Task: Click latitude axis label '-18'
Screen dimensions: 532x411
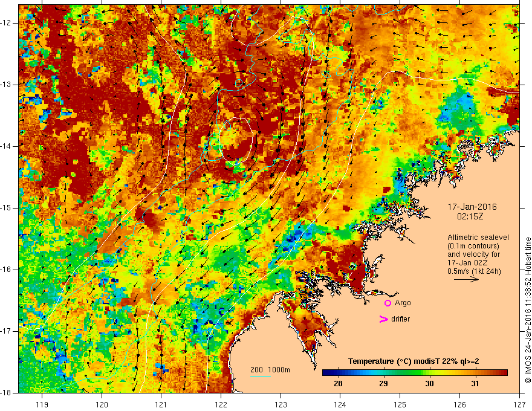Action: click(6, 393)
